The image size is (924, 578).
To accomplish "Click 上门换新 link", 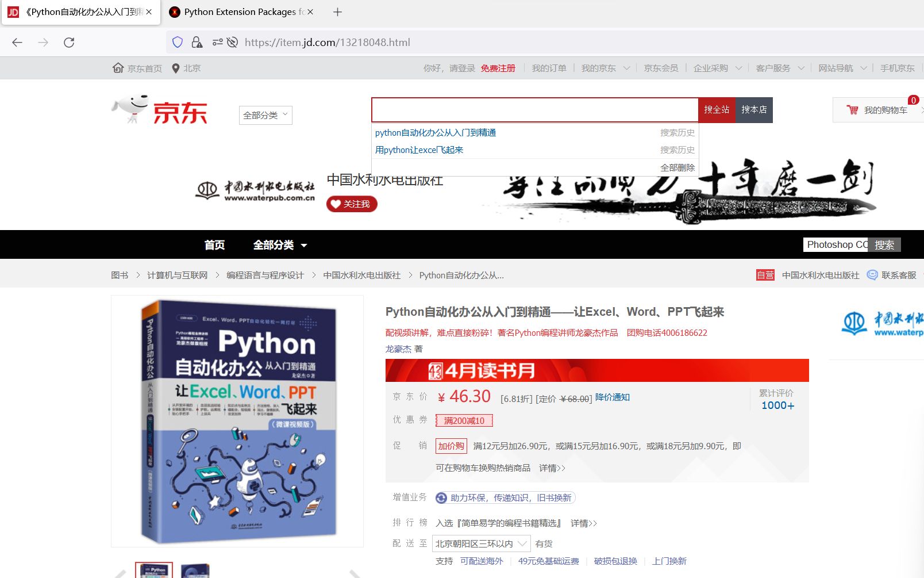I will (x=669, y=561).
